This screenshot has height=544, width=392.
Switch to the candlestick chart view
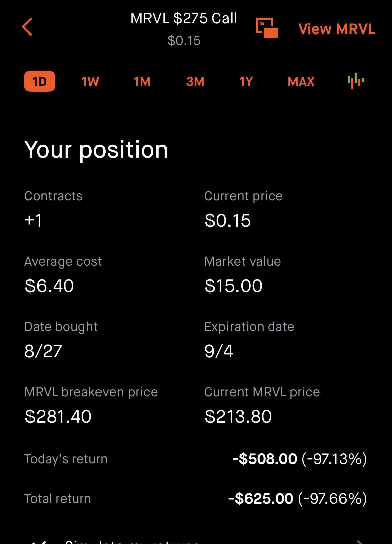pyautogui.click(x=355, y=81)
